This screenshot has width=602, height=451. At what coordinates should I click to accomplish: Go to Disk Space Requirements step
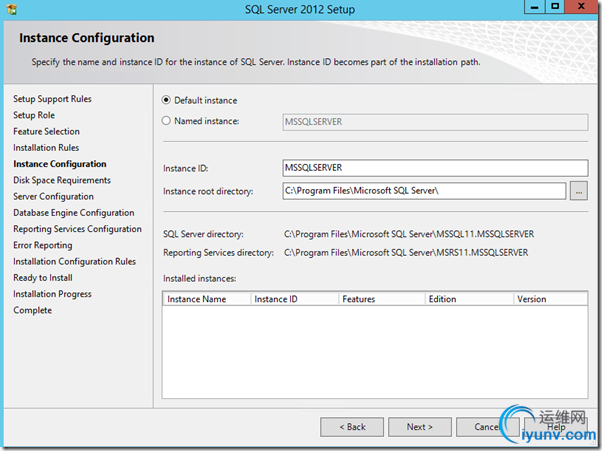tap(62, 181)
